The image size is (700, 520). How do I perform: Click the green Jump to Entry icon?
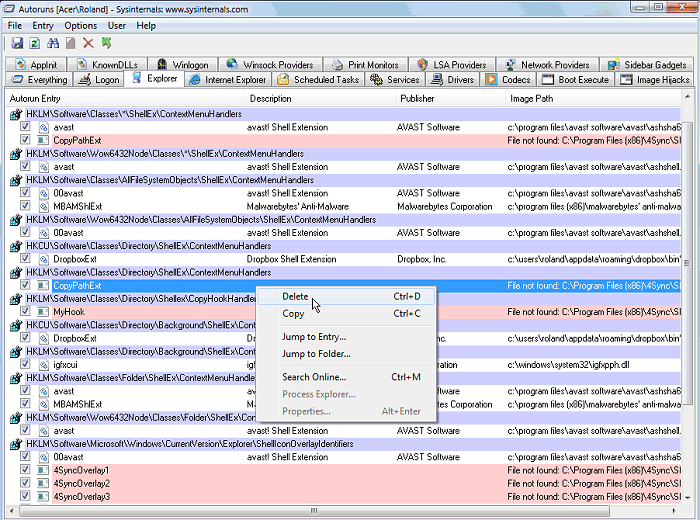106,43
